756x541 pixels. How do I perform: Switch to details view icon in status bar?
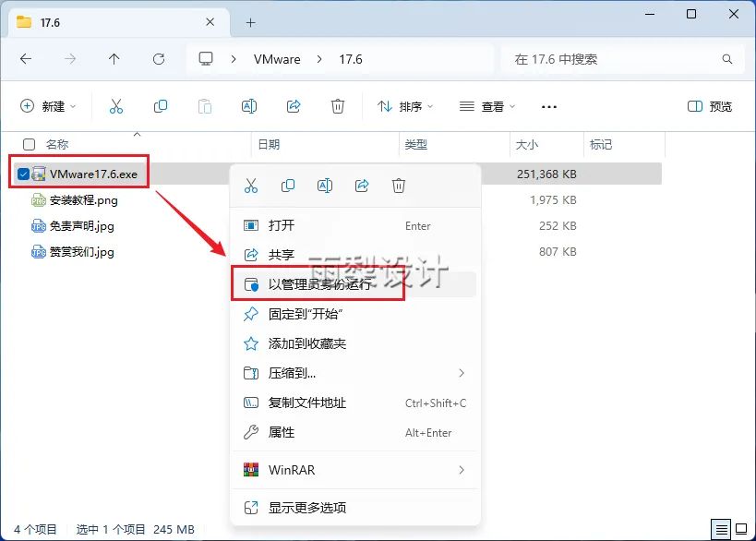coord(721,530)
